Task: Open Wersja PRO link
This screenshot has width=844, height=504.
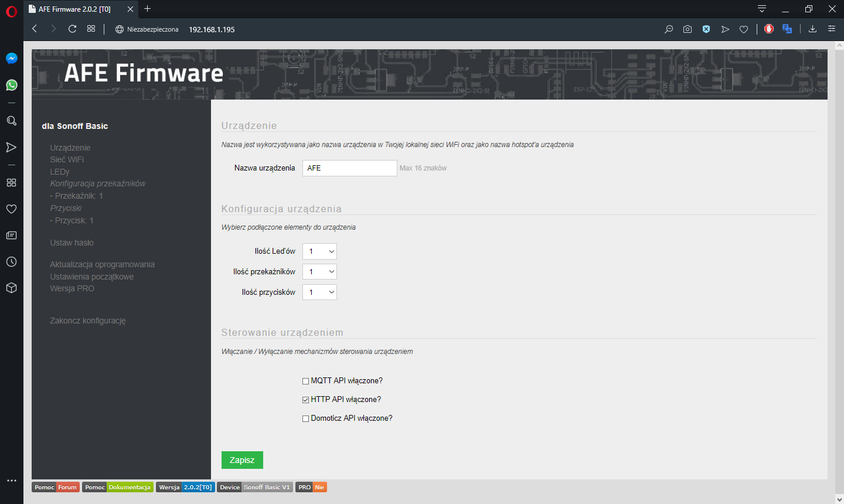Action: (x=72, y=288)
